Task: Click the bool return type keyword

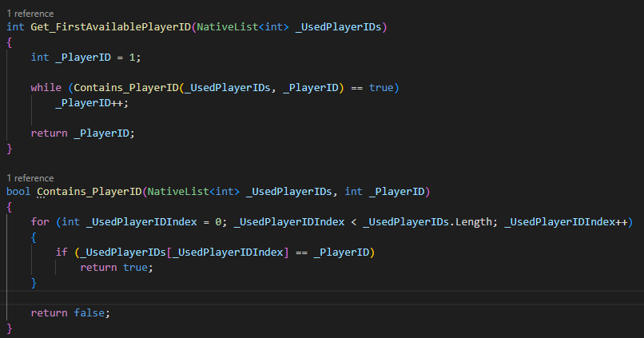Action: coord(18,192)
